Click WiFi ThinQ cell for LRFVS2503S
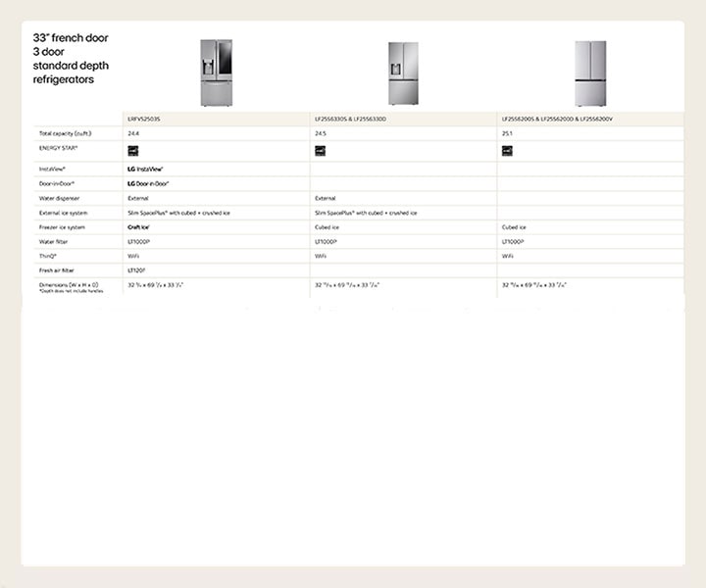Screen dimensions: 706x588 pyautogui.click(x=133, y=256)
